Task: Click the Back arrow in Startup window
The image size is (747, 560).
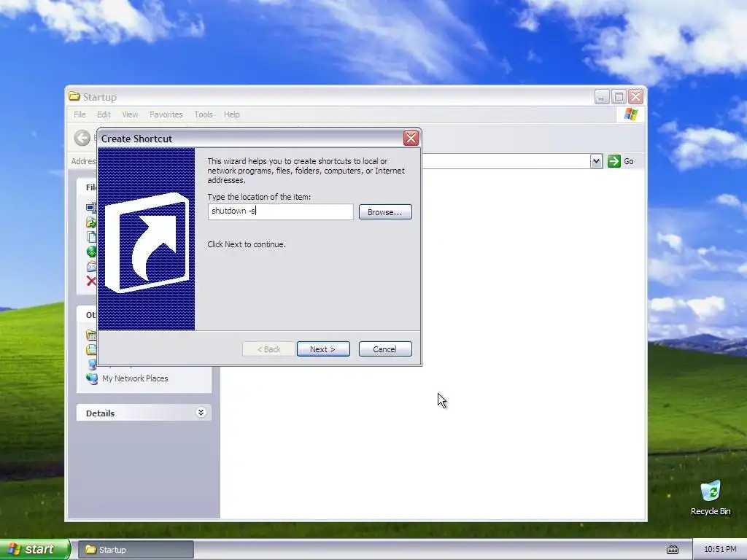Action: click(x=82, y=138)
